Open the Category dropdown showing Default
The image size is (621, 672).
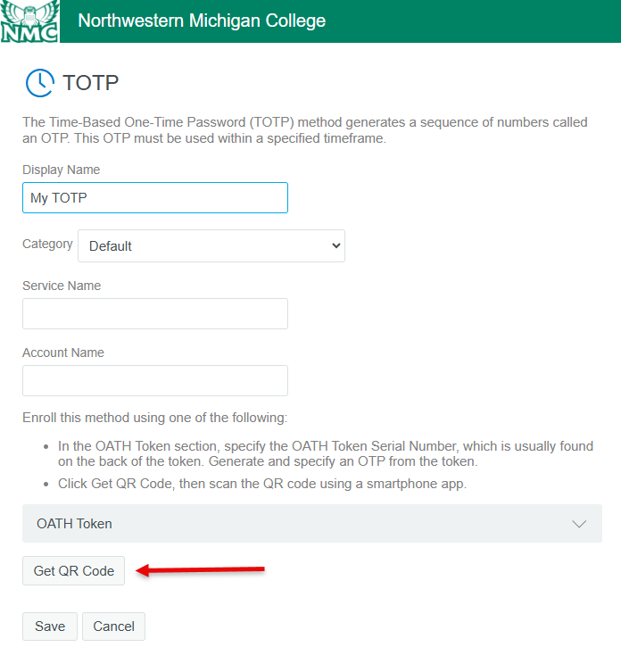click(211, 246)
